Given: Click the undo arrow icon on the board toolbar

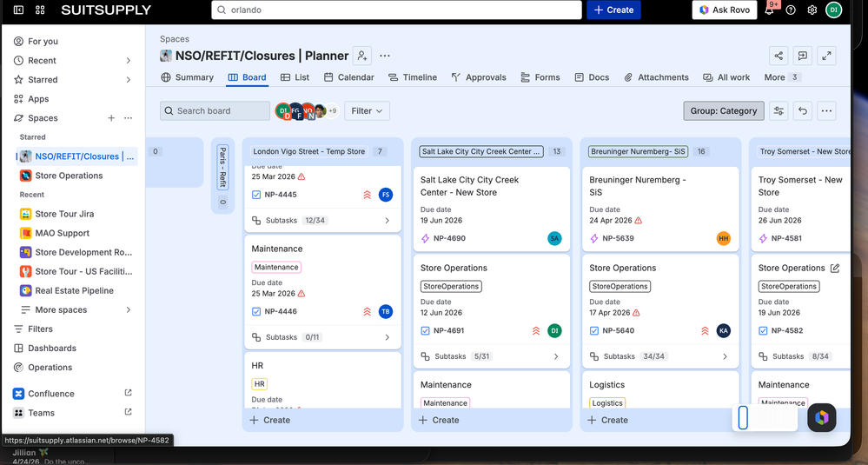Looking at the screenshot, I should pos(803,110).
